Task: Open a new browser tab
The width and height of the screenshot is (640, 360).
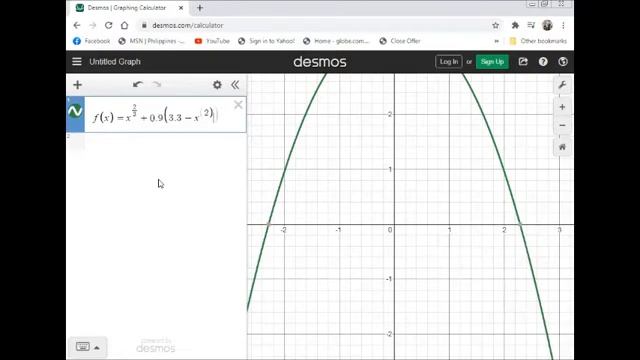Action: point(200,8)
